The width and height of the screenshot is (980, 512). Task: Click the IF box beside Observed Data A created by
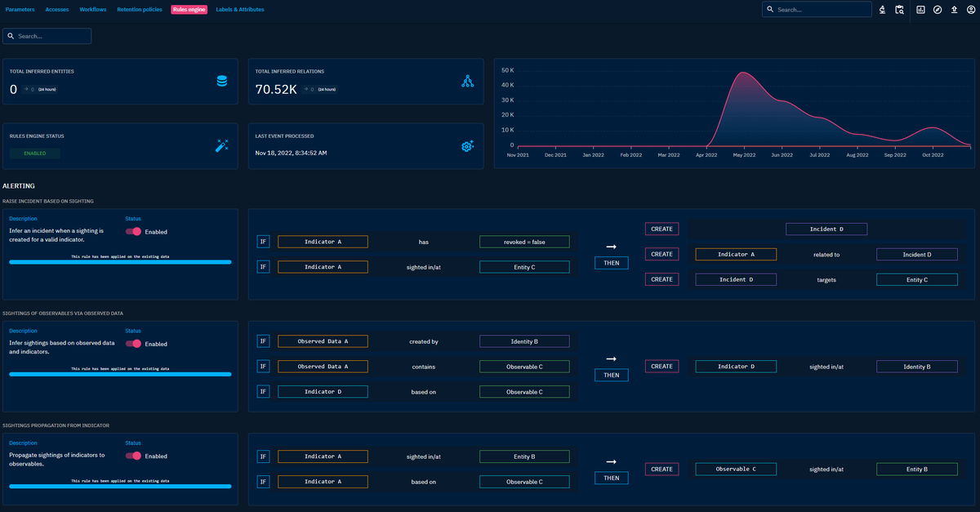(x=263, y=341)
